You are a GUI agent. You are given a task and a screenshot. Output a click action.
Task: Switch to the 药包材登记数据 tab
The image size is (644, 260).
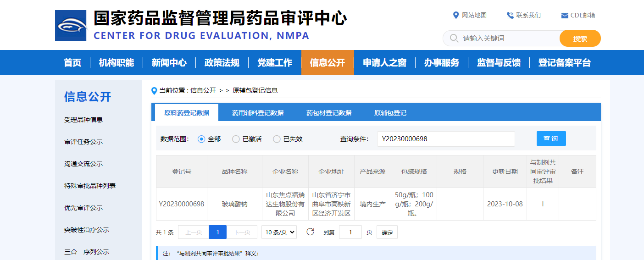(329, 113)
